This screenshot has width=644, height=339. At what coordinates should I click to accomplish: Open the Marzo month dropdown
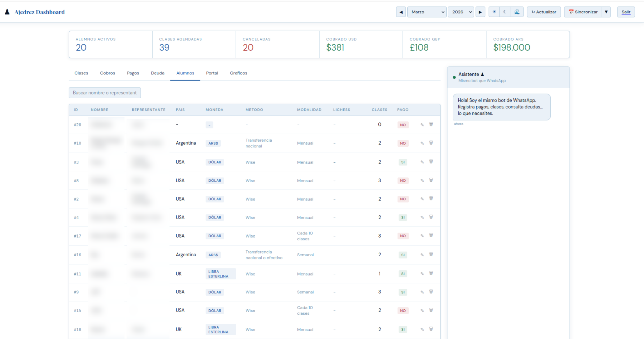tap(427, 12)
